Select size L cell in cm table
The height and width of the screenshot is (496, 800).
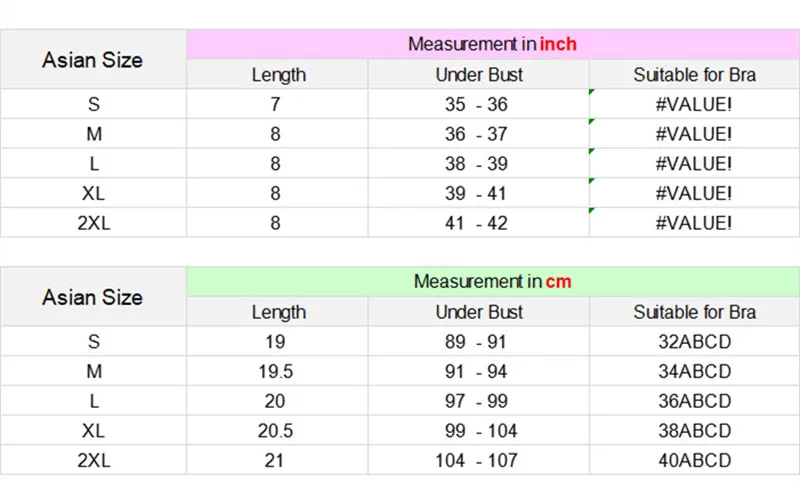click(93, 401)
